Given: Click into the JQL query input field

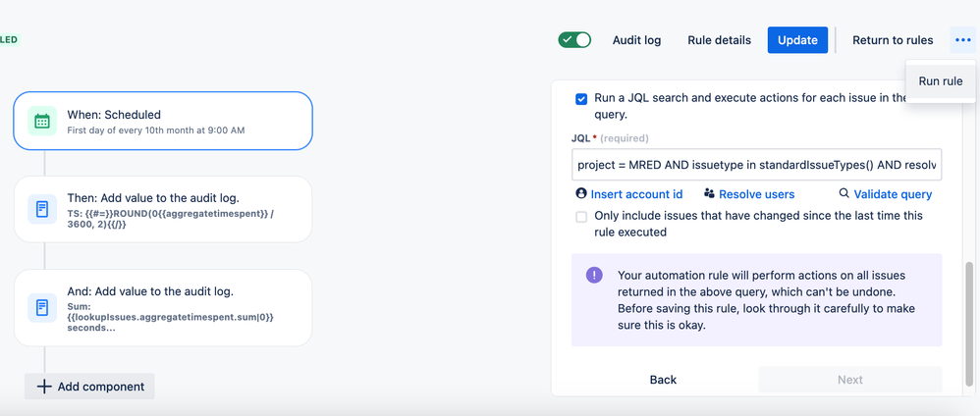Looking at the screenshot, I should pyautogui.click(x=756, y=165).
